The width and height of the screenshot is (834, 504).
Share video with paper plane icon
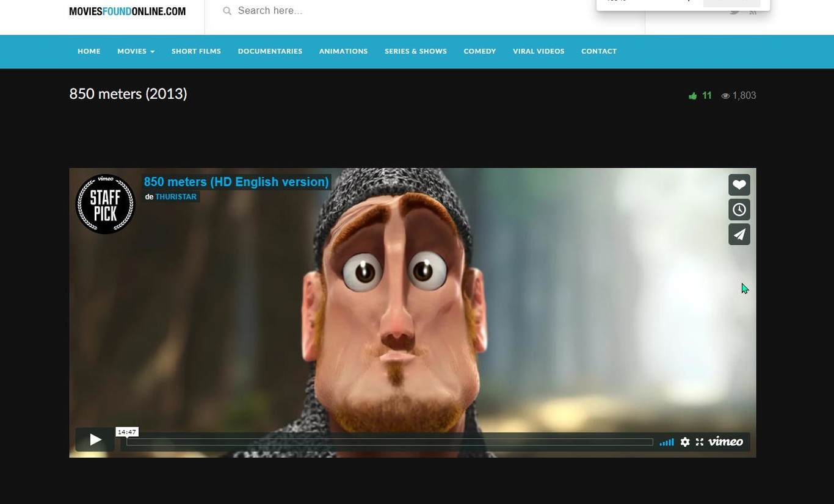coord(739,234)
